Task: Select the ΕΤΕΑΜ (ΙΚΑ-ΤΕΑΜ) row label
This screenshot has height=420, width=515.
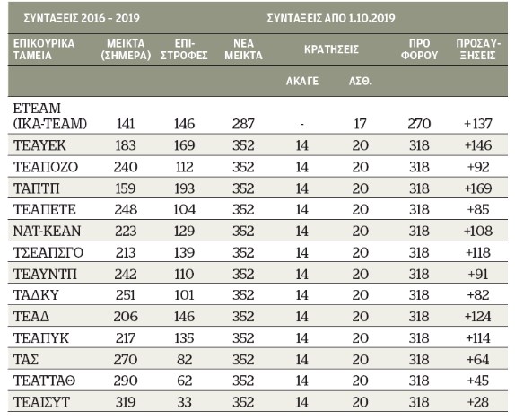Action: coord(50,116)
